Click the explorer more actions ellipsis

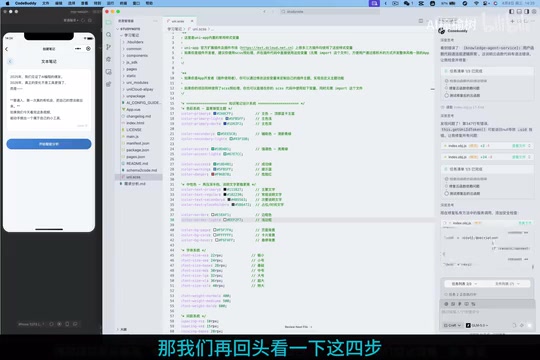coord(155,21)
